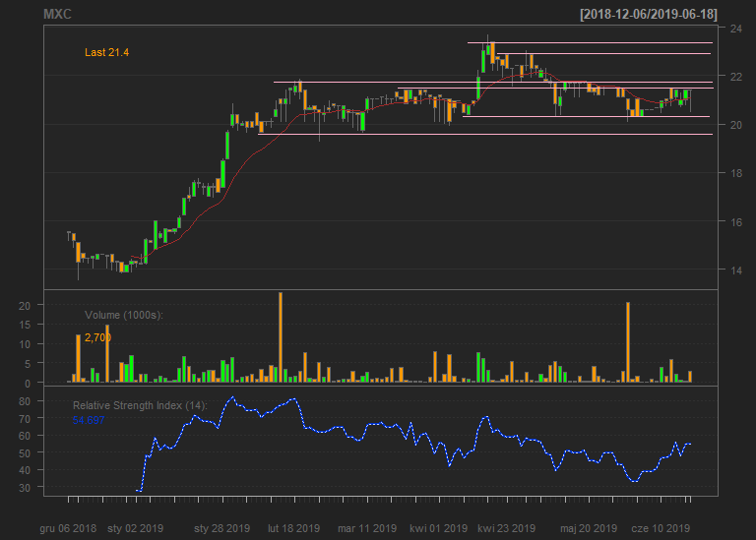This screenshot has width=756, height=540.
Task: Select the date range 2018-12-06/2019-06-18 label
Action: [x=649, y=15]
